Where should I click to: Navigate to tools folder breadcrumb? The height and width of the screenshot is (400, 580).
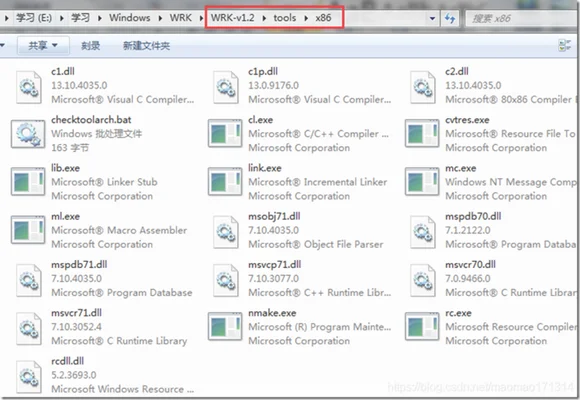[285, 18]
